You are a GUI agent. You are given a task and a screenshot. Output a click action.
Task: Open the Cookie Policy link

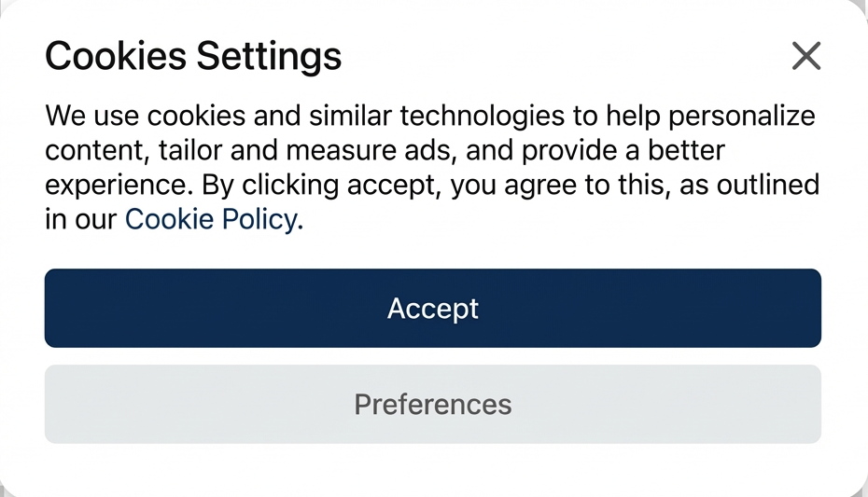tap(213, 219)
